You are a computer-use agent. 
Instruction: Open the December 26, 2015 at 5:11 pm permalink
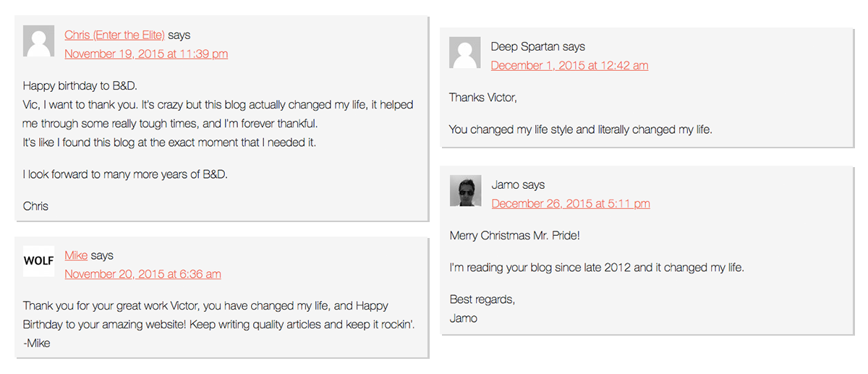571,204
